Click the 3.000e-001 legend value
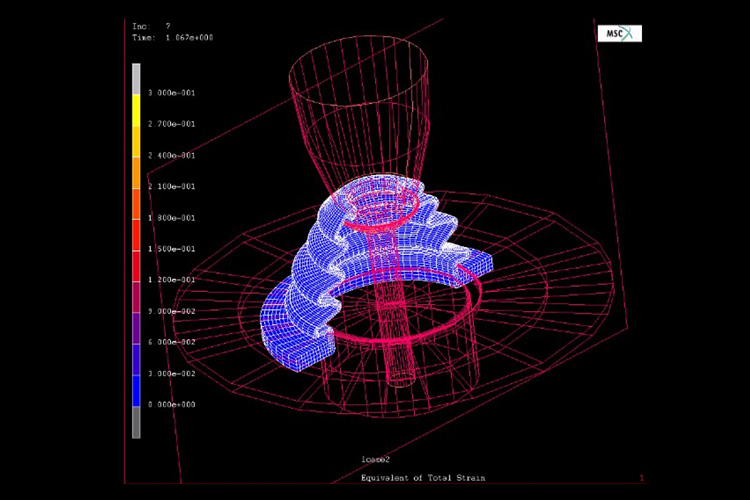This screenshot has height=500, width=750. point(171,93)
